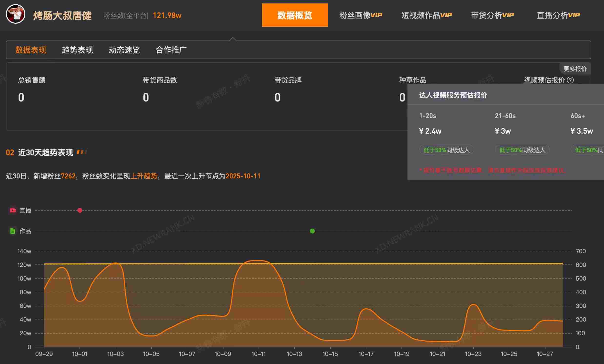Click the green works icon beside 作品
Viewport: 604px width, 364px height.
pyautogui.click(x=12, y=231)
